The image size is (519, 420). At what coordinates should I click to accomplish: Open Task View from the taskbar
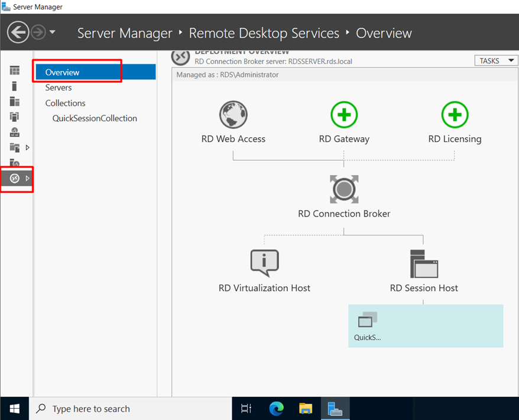point(246,409)
